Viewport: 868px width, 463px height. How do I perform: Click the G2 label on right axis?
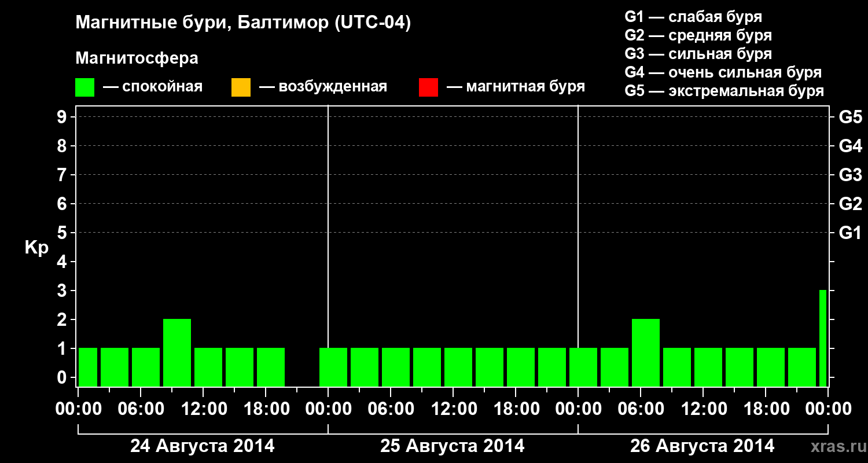851,204
